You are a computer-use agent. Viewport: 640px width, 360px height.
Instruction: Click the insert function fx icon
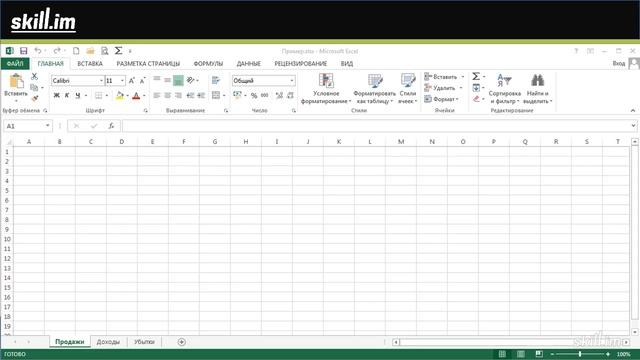click(x=111, y=126)
